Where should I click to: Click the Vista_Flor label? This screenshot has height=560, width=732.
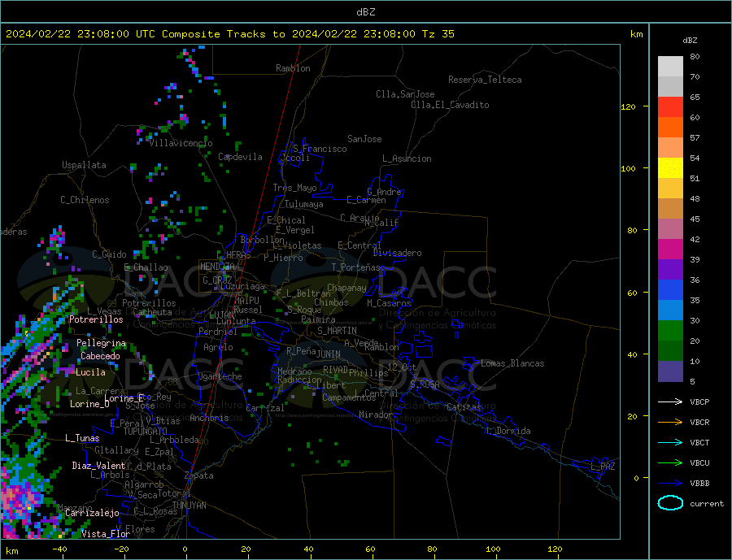[x=106, y=534]
